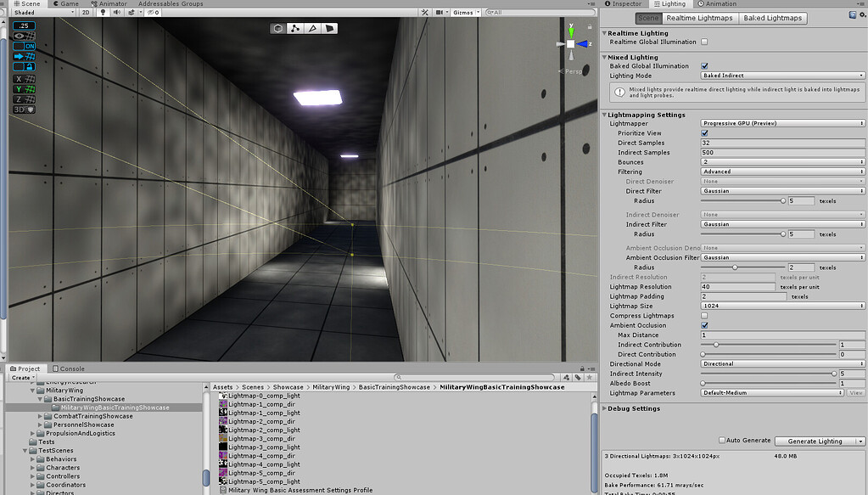Toggle ProGrids grid visibility eye icon
Image resolution: width=868 pixels, height=495 pixels.
23,36
